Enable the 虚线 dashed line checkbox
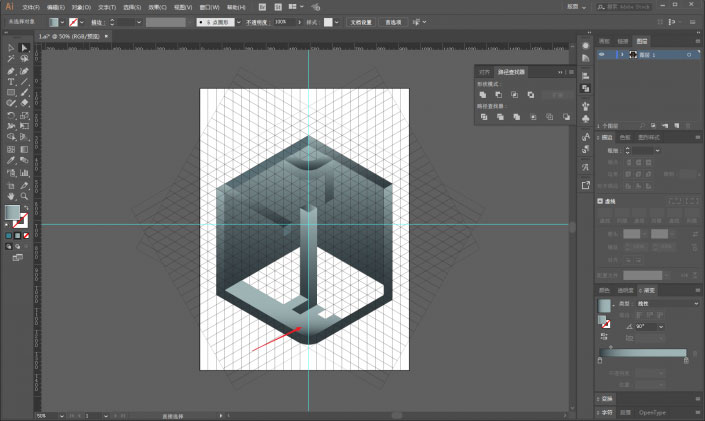 (600, 201)
